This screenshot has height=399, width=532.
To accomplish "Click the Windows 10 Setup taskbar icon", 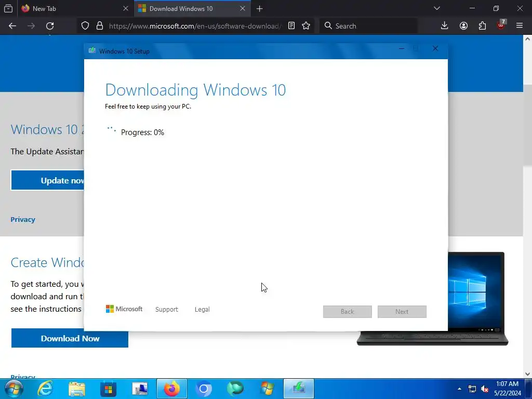I will 299,389.
